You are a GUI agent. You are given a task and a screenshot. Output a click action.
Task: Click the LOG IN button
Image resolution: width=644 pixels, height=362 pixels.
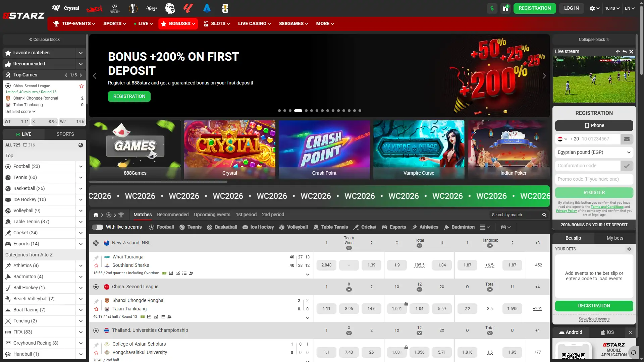click(572, 8)
